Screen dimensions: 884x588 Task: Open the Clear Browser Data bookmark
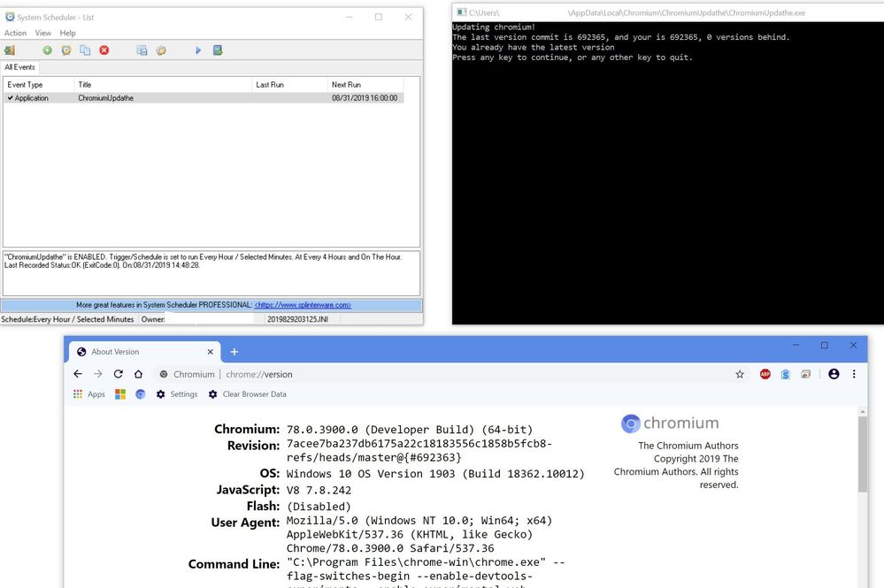tap(248, 394)
